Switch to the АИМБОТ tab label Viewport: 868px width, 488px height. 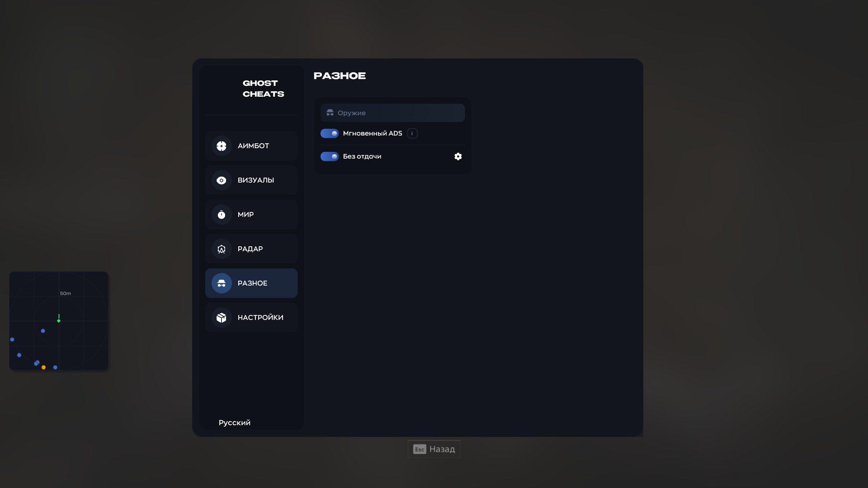(x=253, y=146)
